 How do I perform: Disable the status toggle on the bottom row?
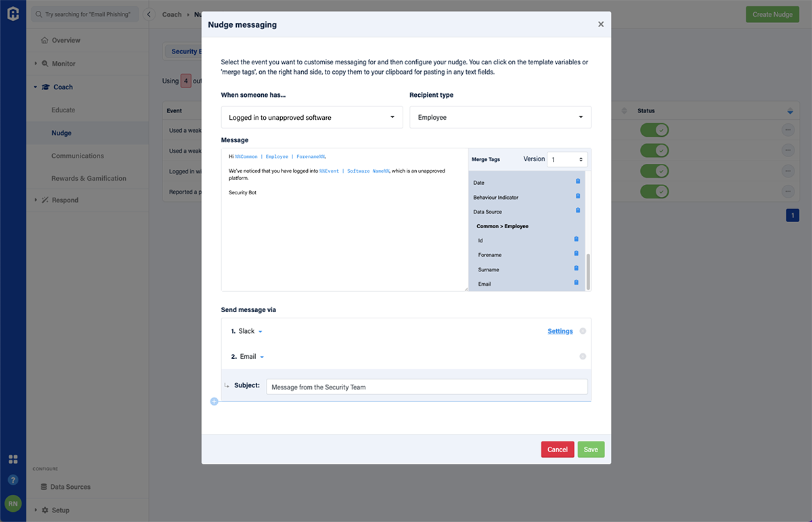tap(654, 191)
